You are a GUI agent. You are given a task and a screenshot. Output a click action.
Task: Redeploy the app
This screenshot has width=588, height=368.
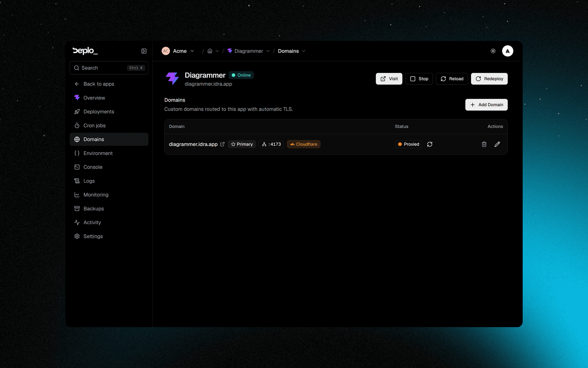pyautogui.click(x=489, y=79)
